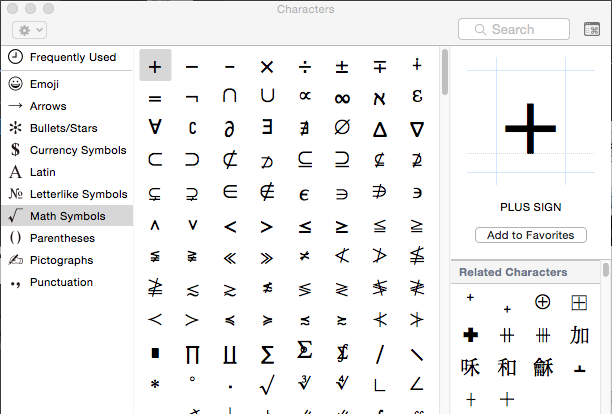
Task: Select the n-ary coproduct symbol
Action: point(230,354)
